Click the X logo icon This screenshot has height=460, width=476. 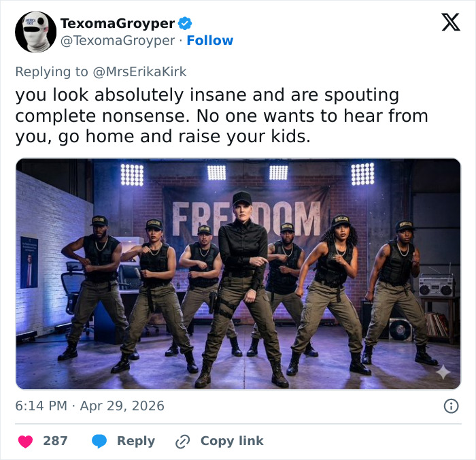tap(450, 23)
